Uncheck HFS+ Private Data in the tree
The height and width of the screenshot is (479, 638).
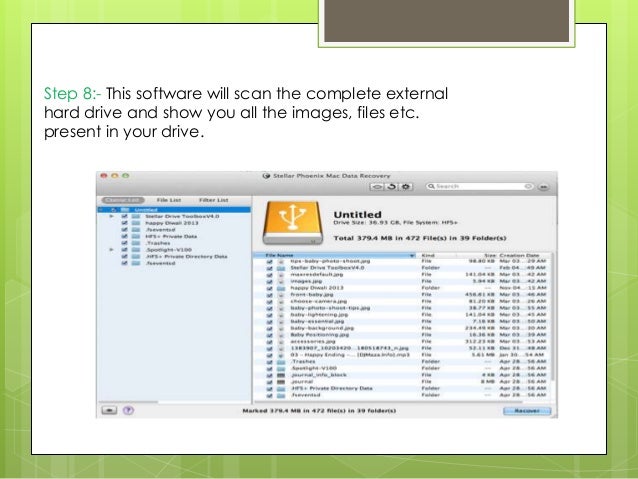(125, 236)
